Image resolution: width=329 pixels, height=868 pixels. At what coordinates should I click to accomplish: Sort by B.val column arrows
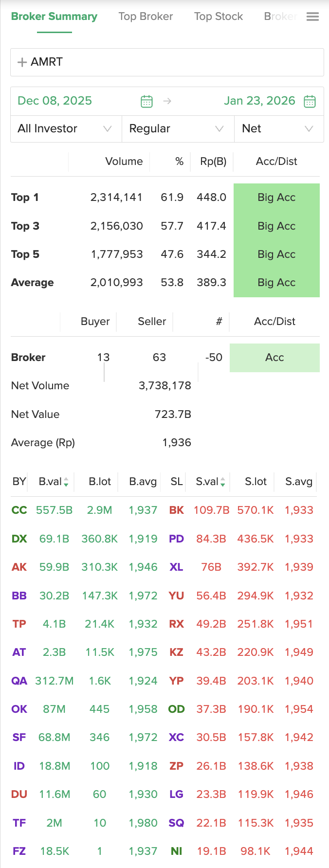coord(66,482)
